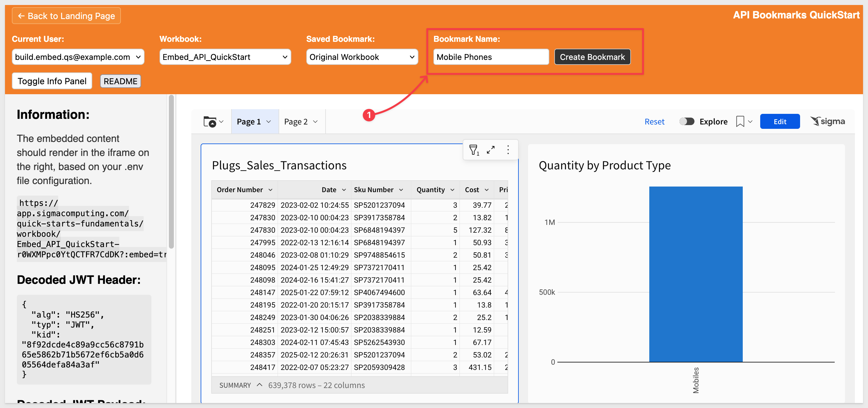Click the Mobiles axis label

696,380
